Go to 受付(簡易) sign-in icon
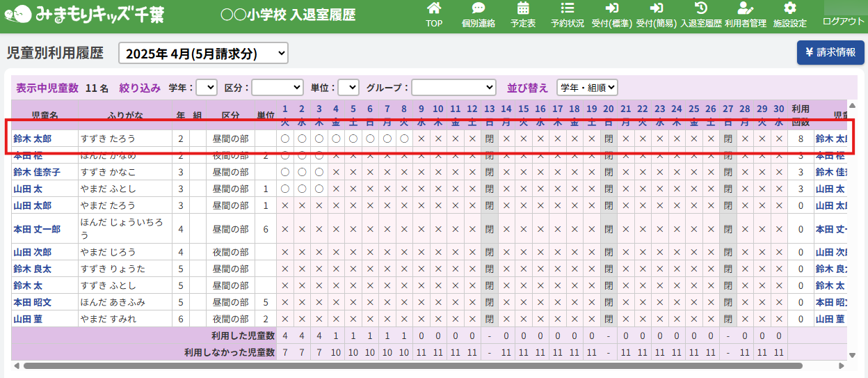 point(656,9)
